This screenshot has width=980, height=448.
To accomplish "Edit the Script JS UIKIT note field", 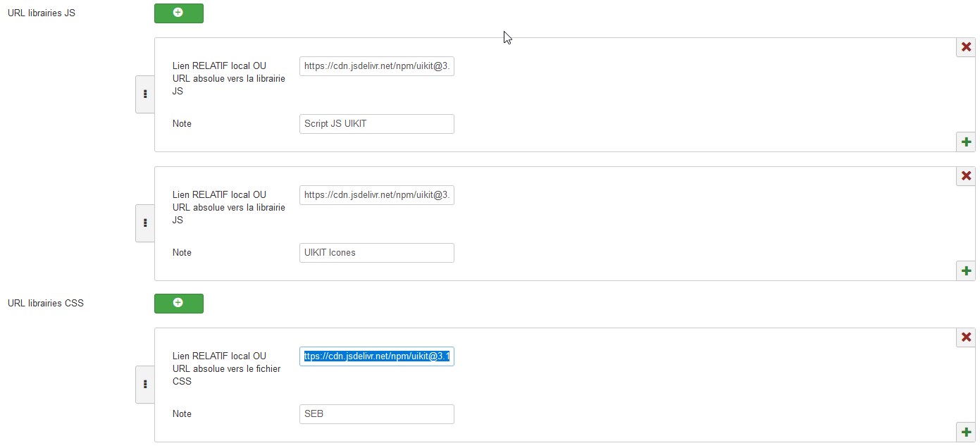I will [x=377, y=124].
